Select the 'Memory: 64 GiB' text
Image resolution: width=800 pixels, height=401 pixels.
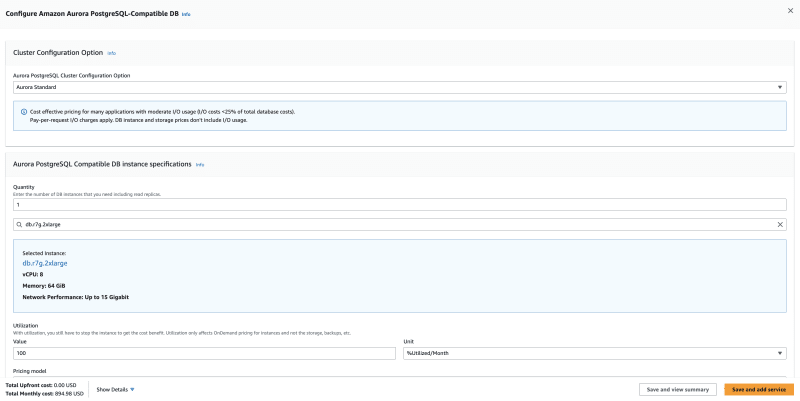[44, 286]
